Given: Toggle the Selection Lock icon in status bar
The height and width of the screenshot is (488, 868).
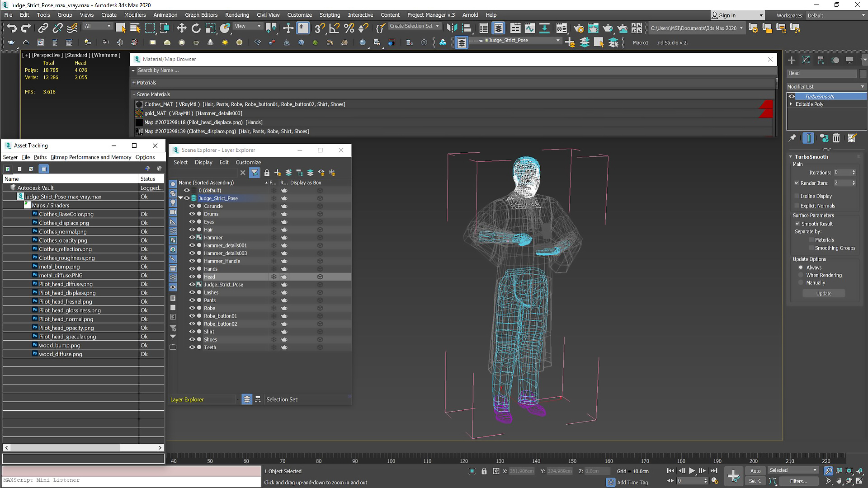Looking at the screenshot, I should (484, 471).
